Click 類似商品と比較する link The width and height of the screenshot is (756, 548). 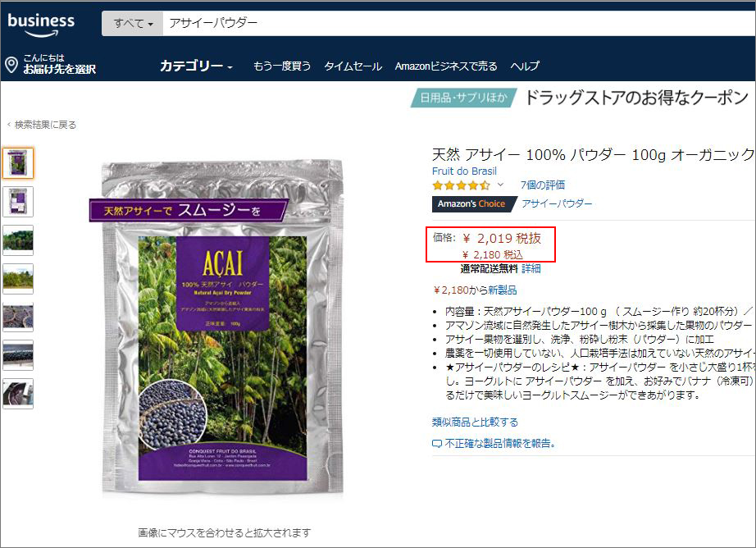(x=475, y=422)
